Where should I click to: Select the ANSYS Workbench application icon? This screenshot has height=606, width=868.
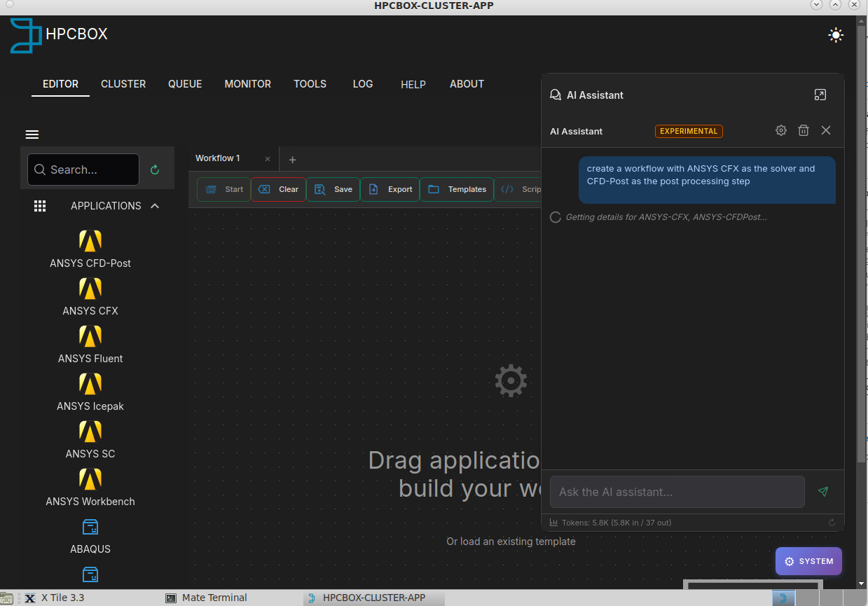point(90,479)
